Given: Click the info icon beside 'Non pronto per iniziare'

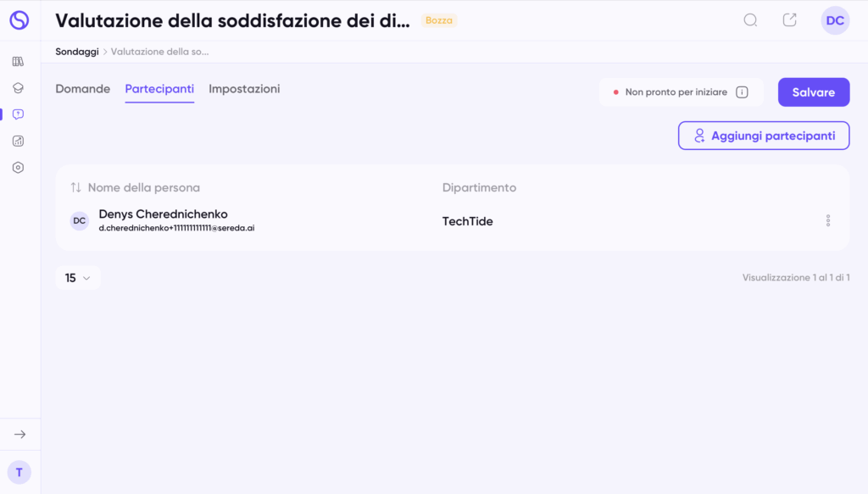Looking at the screenshot, I should [742, 92].
